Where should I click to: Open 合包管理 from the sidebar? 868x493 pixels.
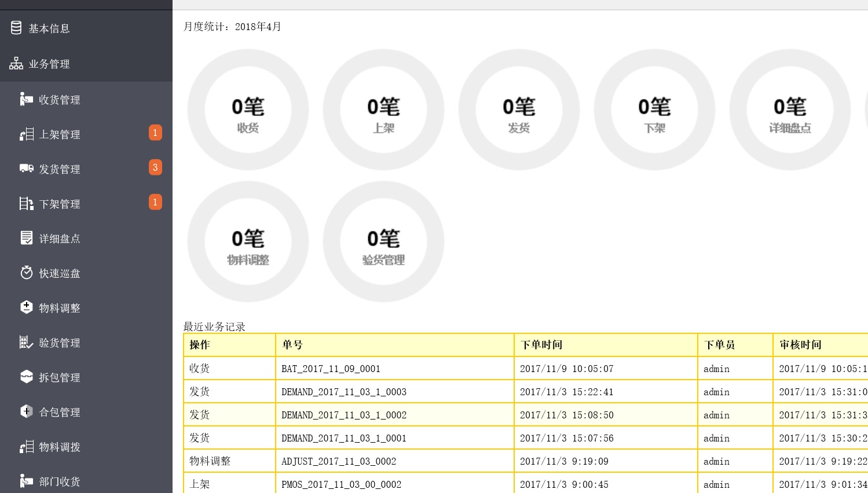click(59, 412)
